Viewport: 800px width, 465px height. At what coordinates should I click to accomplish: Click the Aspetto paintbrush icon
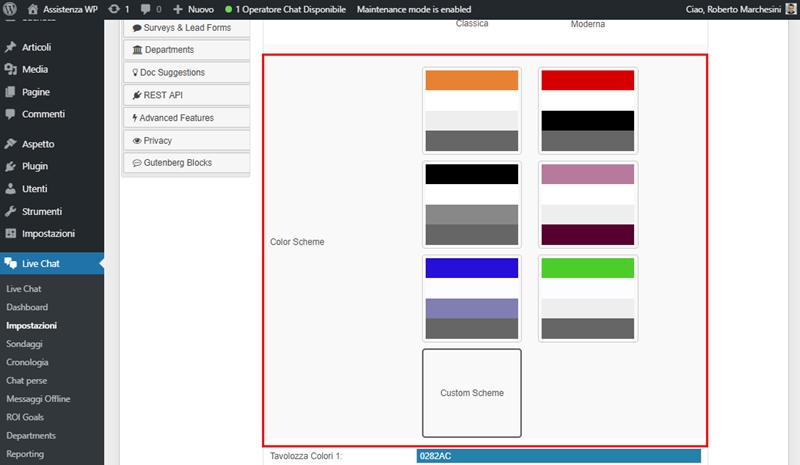click(x=10, y=144)
